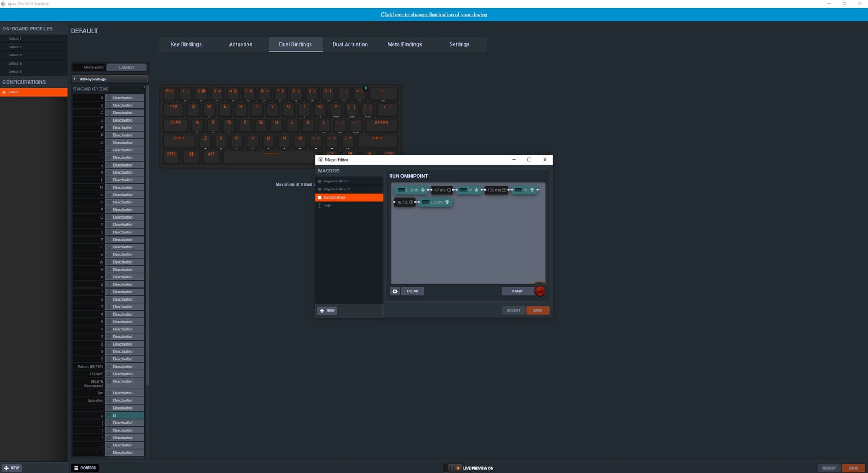The height and width of the screenshot is (473, 868).
Task: Open the binding dropdown for Spacebar
Action: pos(125,401)
